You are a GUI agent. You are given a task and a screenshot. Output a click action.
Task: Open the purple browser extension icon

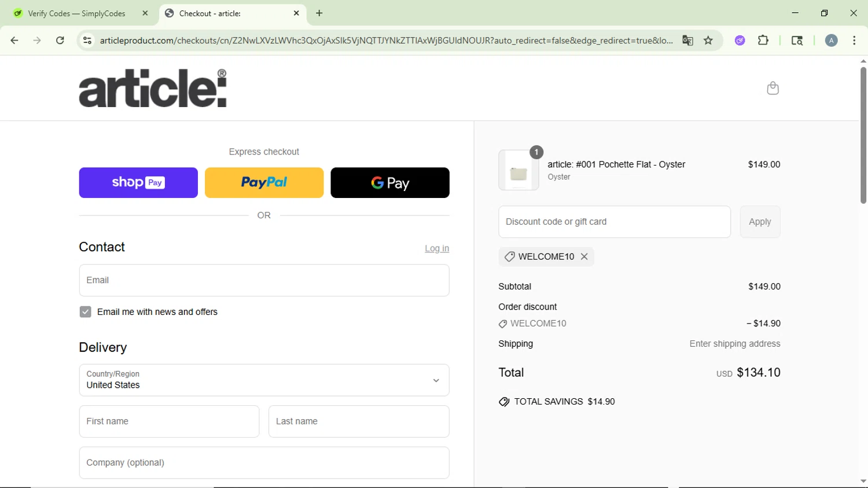[x=740, y=41]
